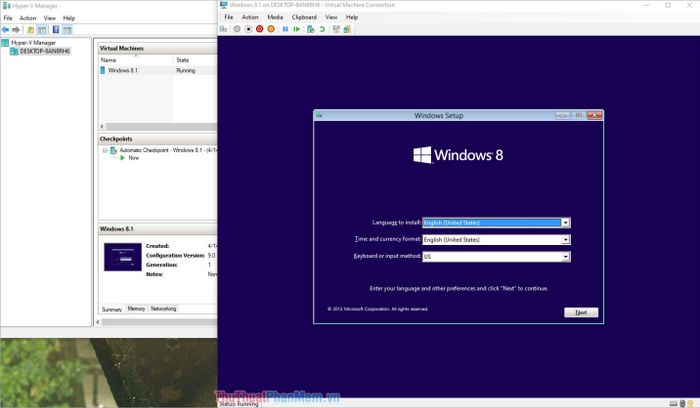Select the Hyper-V Manager root tree node
The image size is (700, 408).
coord(33,42)
